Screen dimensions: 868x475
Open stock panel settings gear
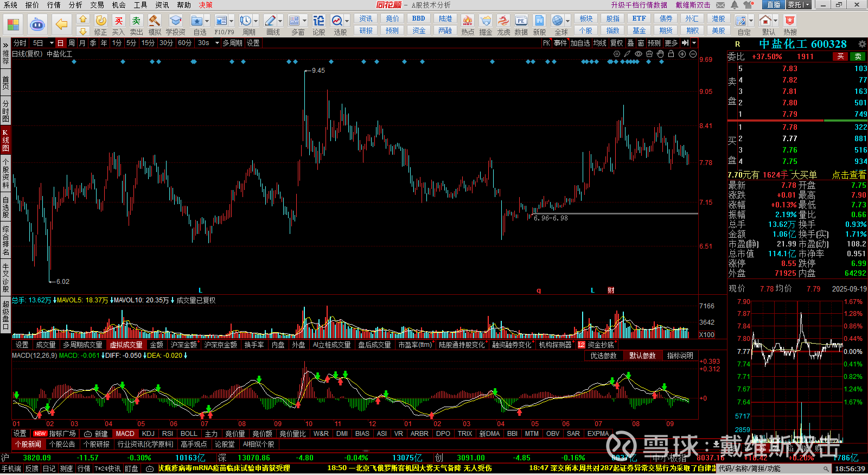coord(862,44)
